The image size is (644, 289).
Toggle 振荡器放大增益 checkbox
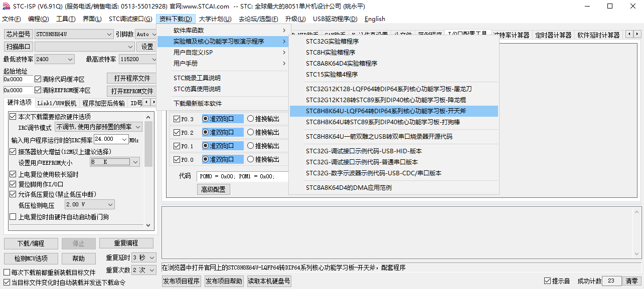pos(13,151)
